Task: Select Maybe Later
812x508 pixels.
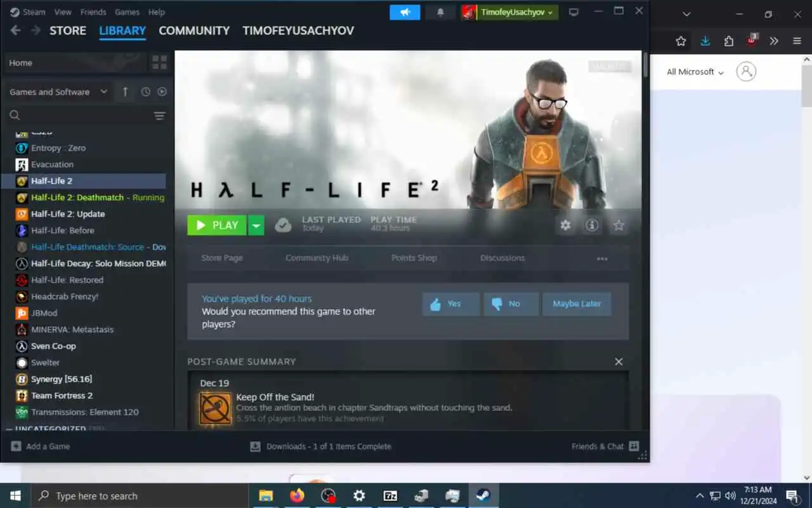Action: click(x=577, y=304)
